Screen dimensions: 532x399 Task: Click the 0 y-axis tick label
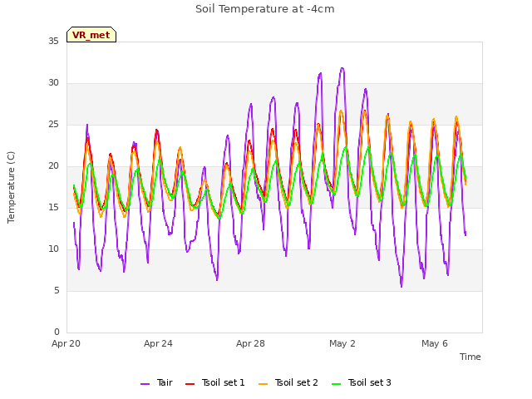pos(57,332)
